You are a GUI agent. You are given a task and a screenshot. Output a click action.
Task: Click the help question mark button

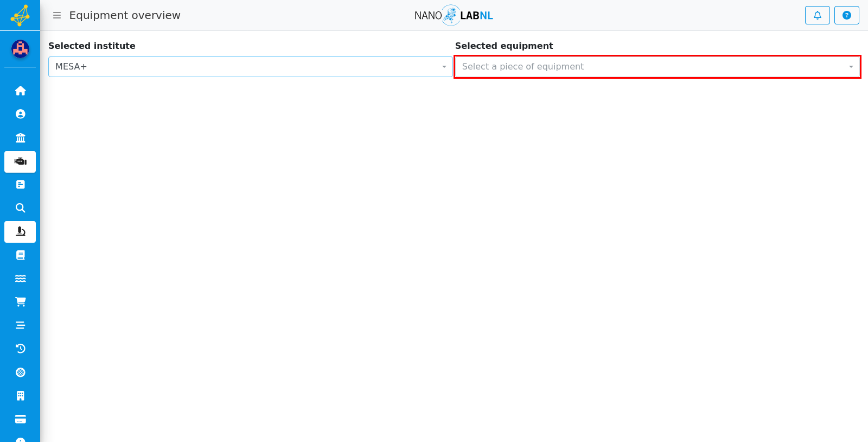(x=847, y=15)
